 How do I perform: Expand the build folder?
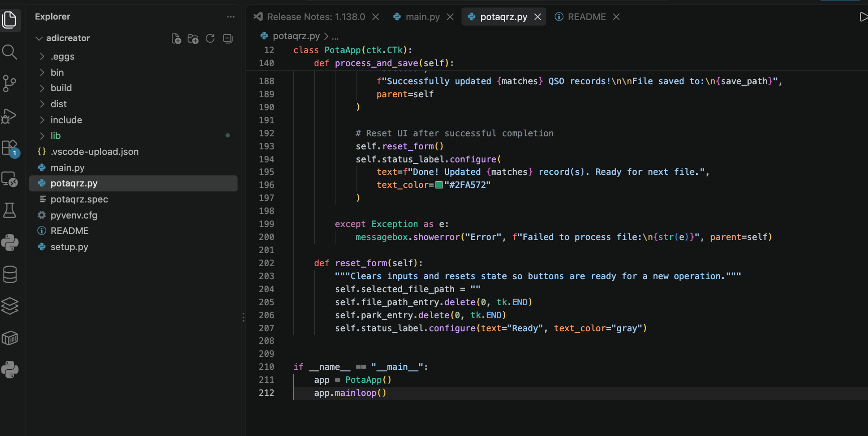coord(43,88)
